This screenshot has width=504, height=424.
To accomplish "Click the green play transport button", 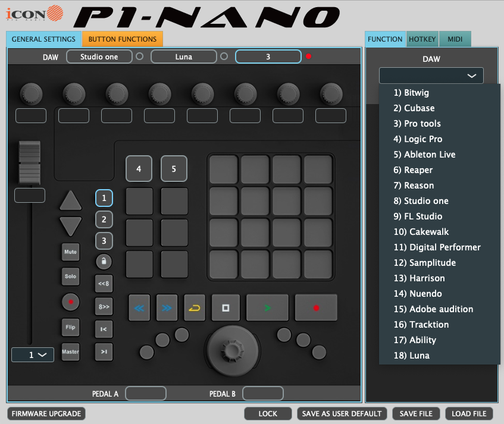I will (267, 307).
